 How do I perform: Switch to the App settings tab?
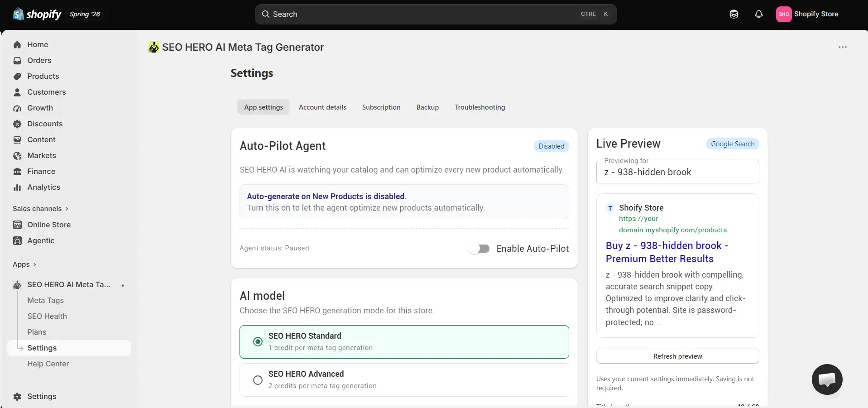pyautogui.click(x=264, y=107)
